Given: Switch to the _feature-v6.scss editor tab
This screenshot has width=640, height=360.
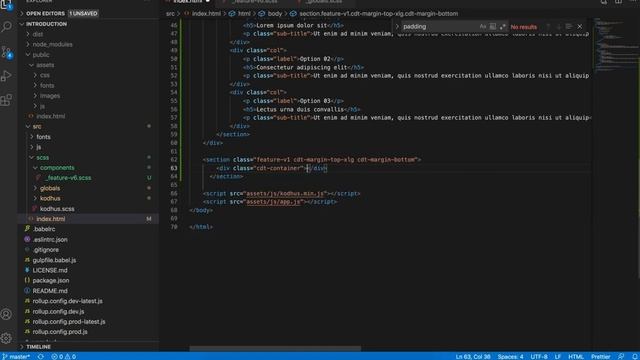Looking at the screenshot, I should (x=255, y=2).
